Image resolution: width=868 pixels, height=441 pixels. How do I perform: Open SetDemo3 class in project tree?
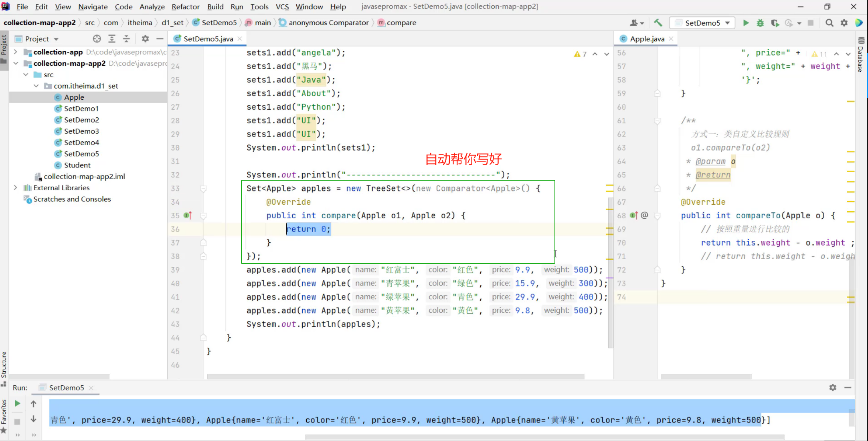click(x=81, y=131)
